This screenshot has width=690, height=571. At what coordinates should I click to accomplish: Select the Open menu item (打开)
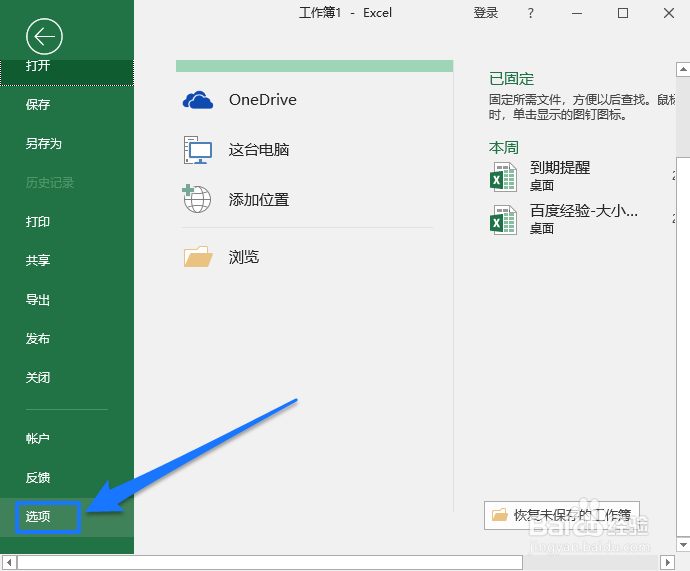coord(67,73)
